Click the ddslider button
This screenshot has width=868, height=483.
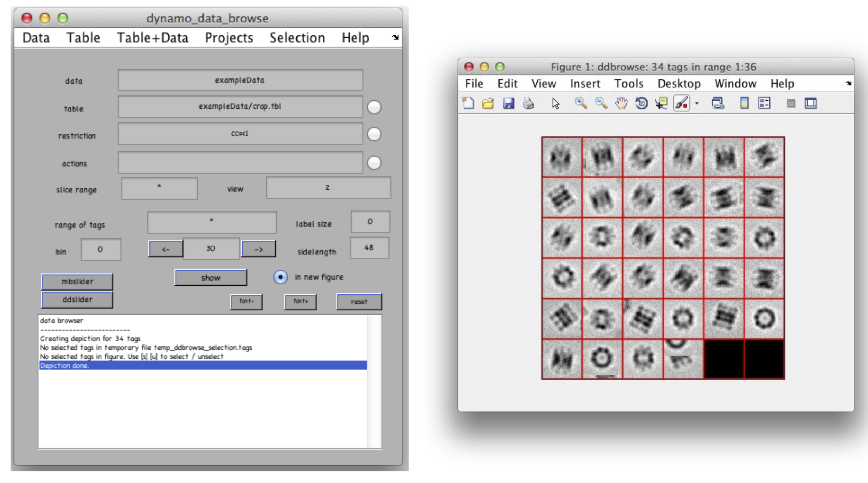[77, 300]
